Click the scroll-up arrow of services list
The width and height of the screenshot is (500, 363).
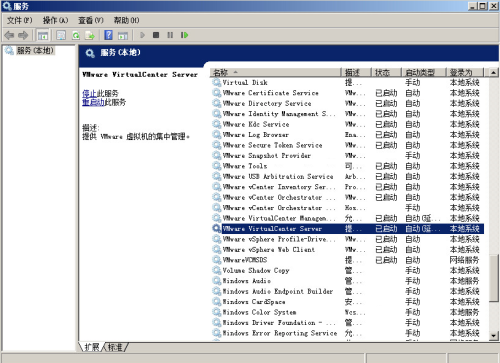tap(493, 72)
